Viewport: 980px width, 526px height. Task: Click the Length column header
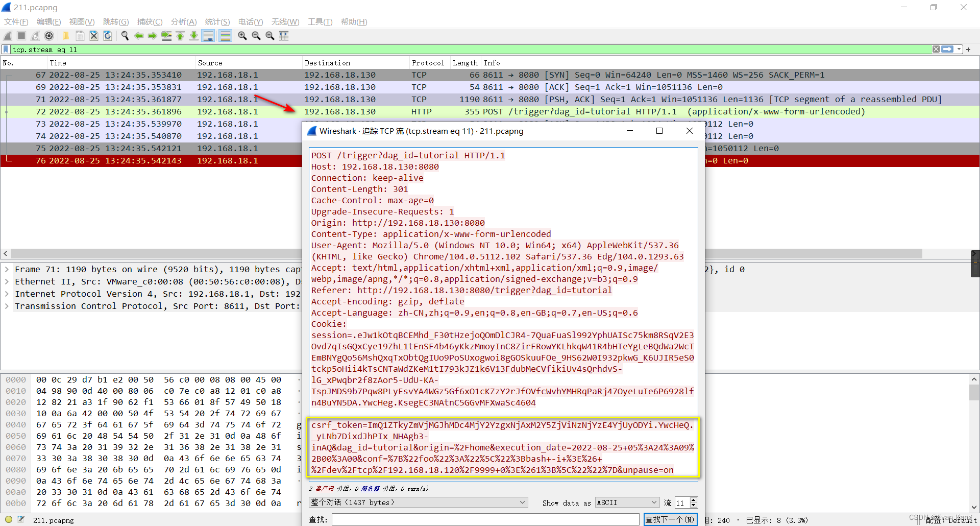[x=465, y=63]
